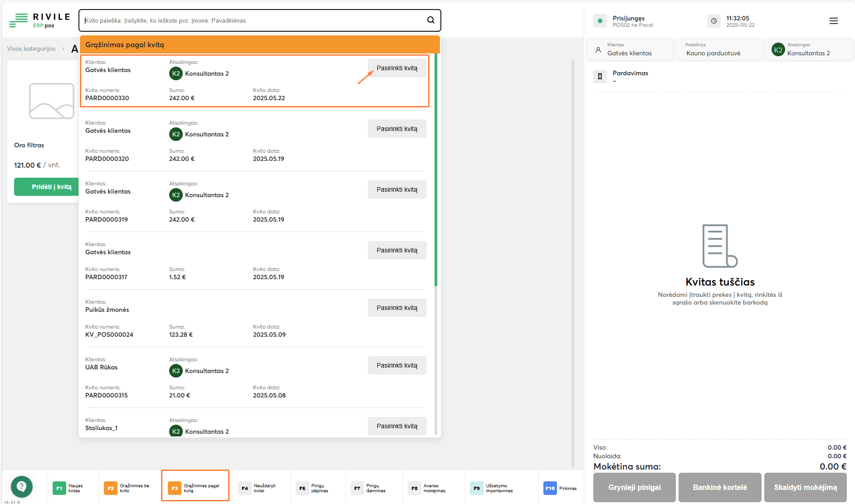
Task: Click the Pardavimas bookmark icon
Action: 600,77
